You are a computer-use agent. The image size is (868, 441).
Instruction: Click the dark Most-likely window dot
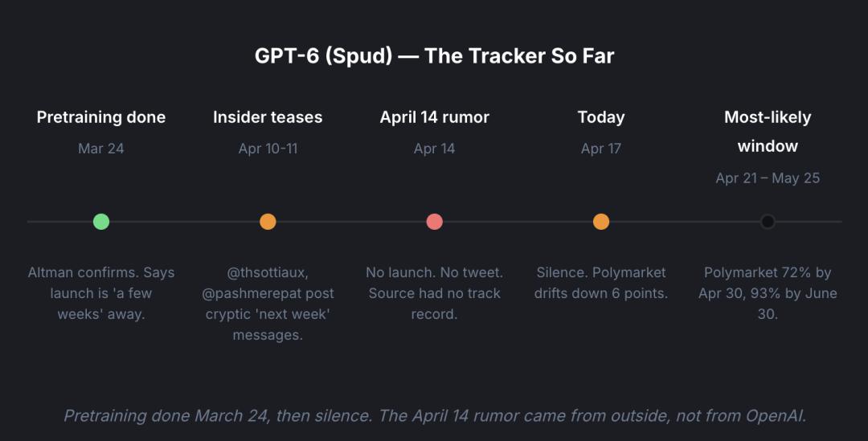768,222
